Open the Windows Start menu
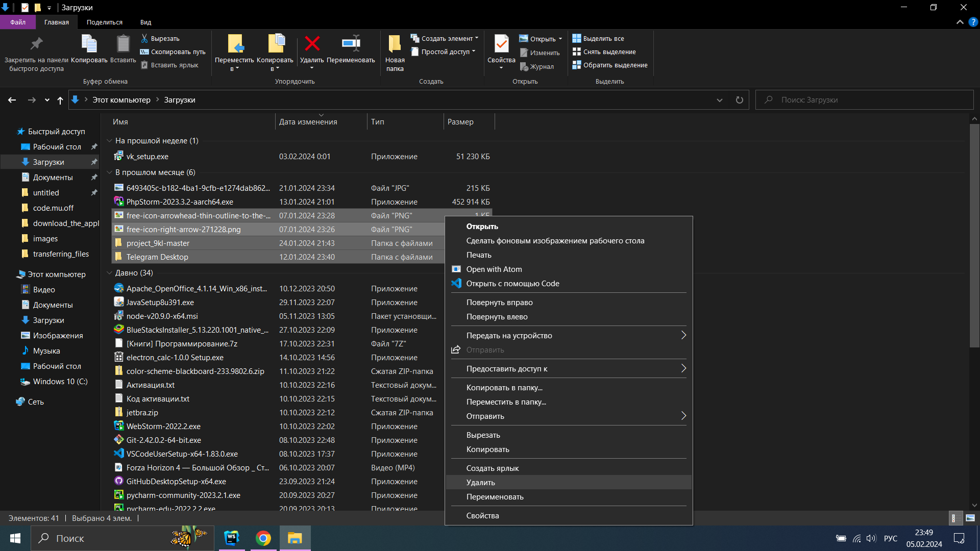The height and width of the screenshot is (551, 980). pyautogui.click(x=15, y=538)
